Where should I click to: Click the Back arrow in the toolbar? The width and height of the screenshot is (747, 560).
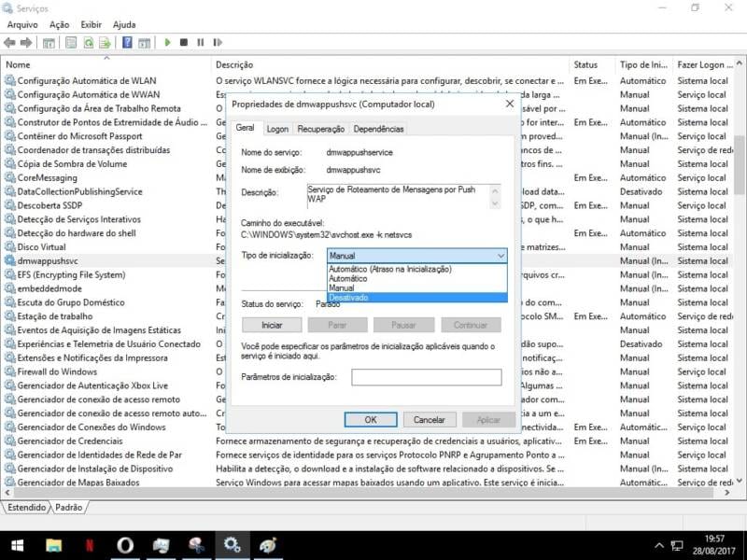(9, 43)
